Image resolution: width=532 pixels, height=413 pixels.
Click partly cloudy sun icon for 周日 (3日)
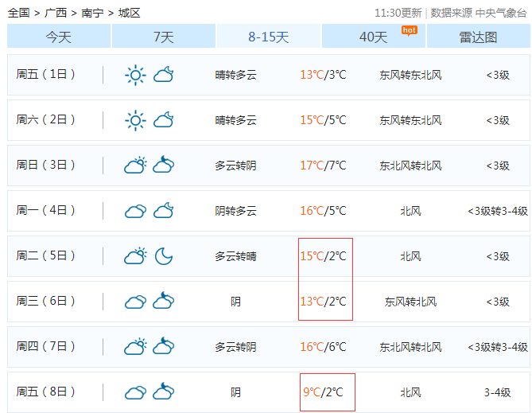(x=135, y=166)
